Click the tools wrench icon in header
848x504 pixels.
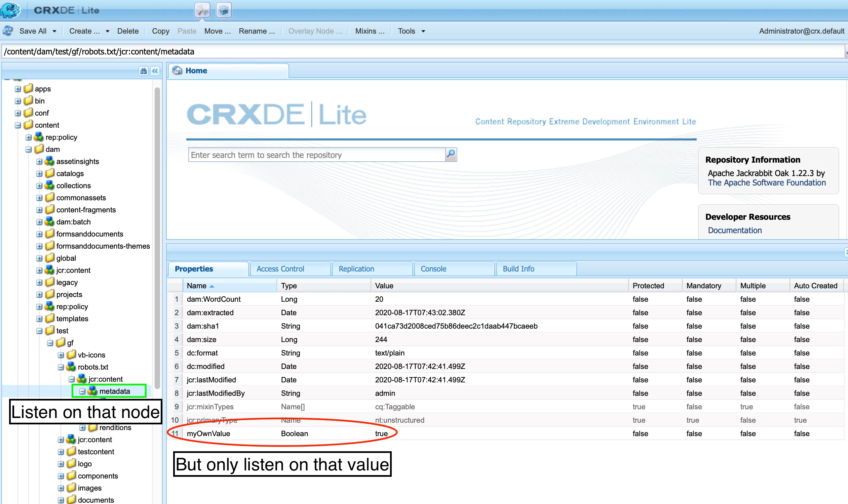click(202, 10)
